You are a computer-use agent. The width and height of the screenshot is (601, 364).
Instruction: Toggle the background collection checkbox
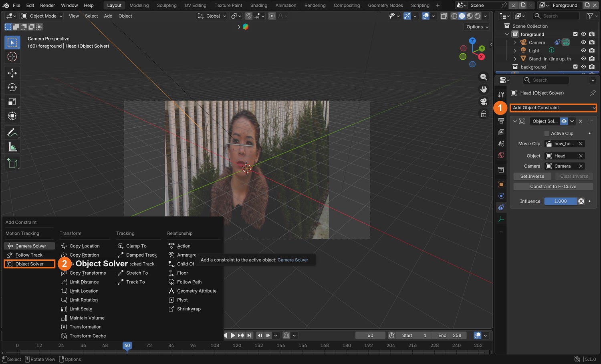coord(575,67)
